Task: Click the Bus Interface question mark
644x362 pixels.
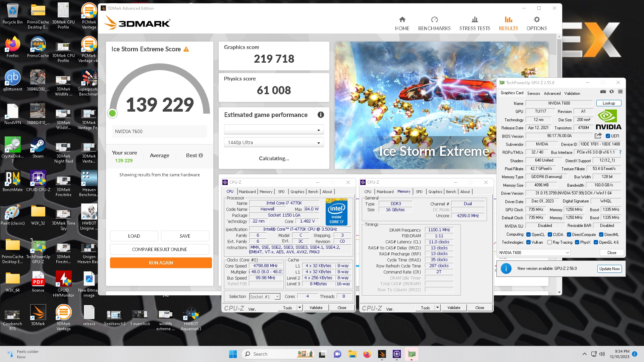Action: pyautogui.click(x=620, y=152)
